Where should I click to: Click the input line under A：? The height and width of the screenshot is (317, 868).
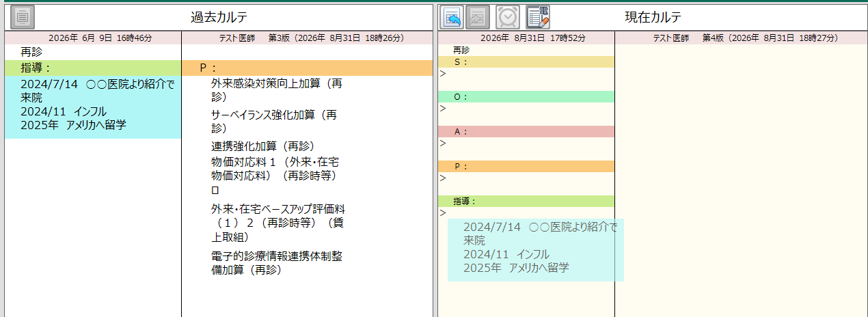pyautogui.click(x=526, y=143)
